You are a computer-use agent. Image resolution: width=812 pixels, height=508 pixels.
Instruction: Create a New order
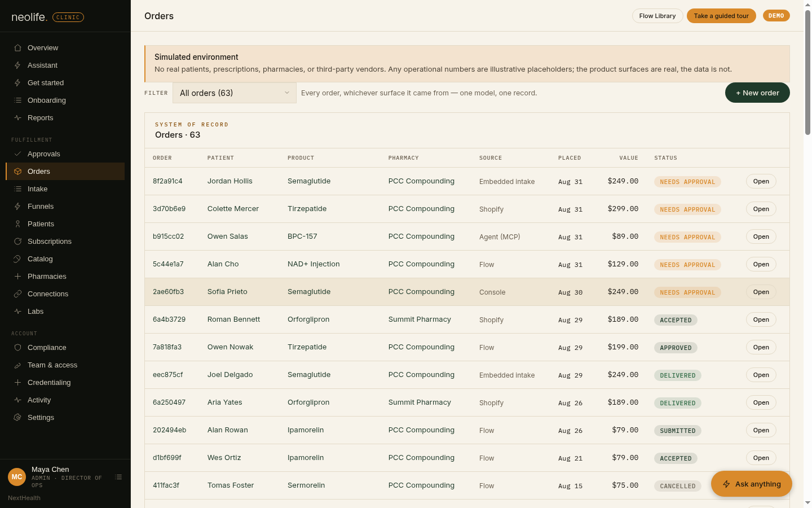pyautogui.click(x=757, y=93)
